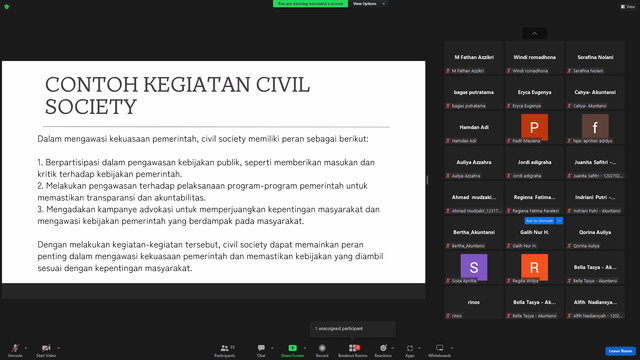The width and height of the screenshot is (640, 360).
Task: Open the View layout menu at top right
Action: pyautogui.click(x=628, y=7)
